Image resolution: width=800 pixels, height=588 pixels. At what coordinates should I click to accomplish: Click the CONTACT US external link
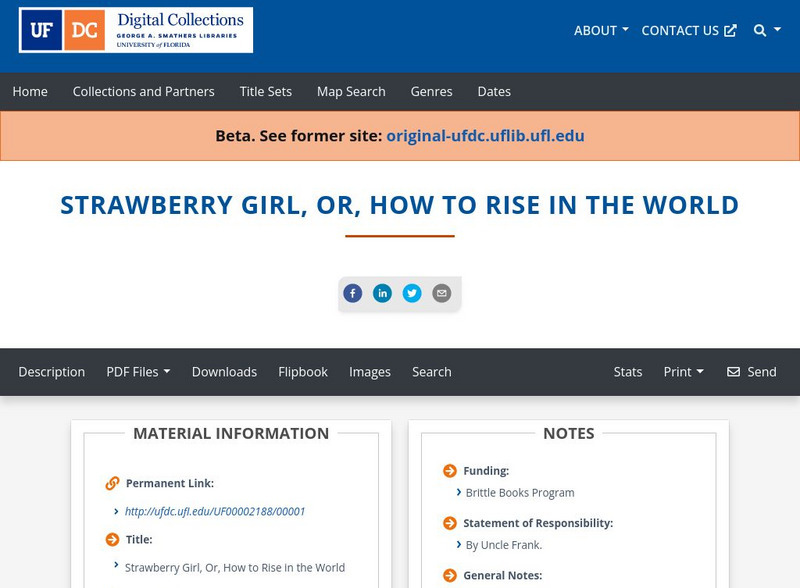pos(689,31)
